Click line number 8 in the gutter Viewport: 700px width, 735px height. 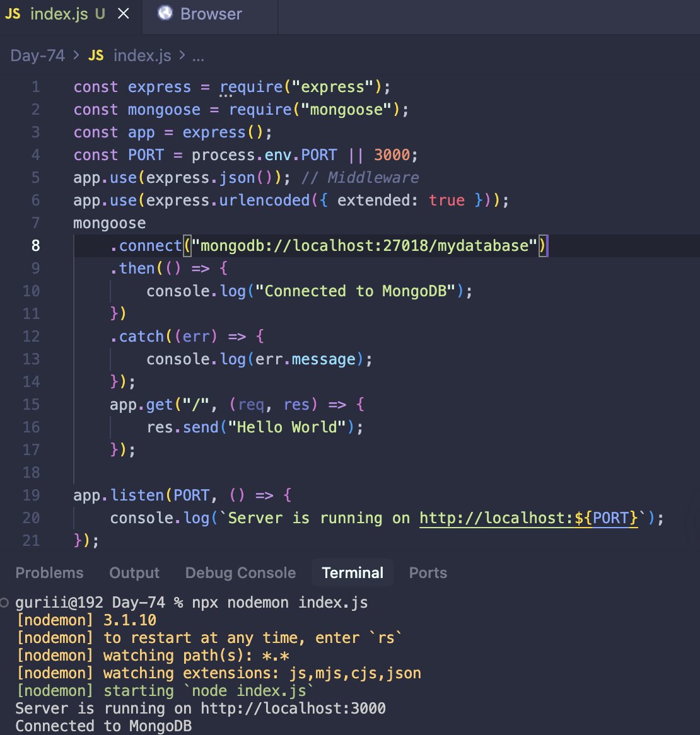coord(36,245)
